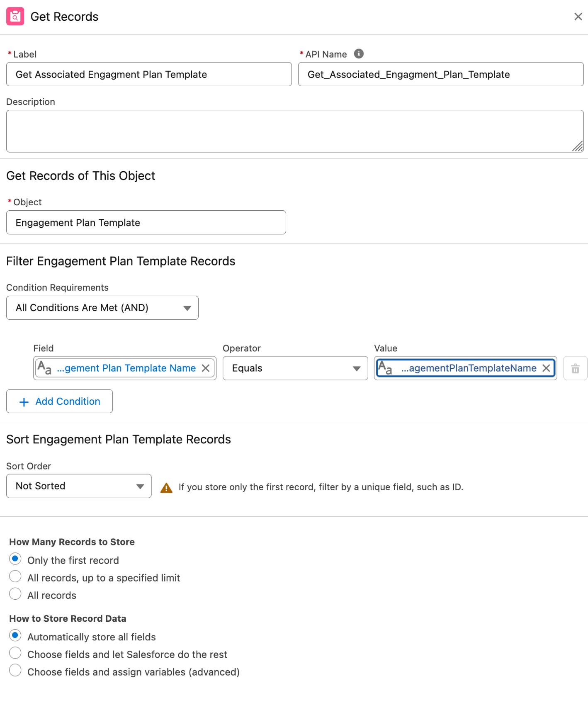The image size is (588, 720).
Task: Click into the Description text area
Action: tap(295, 131)
